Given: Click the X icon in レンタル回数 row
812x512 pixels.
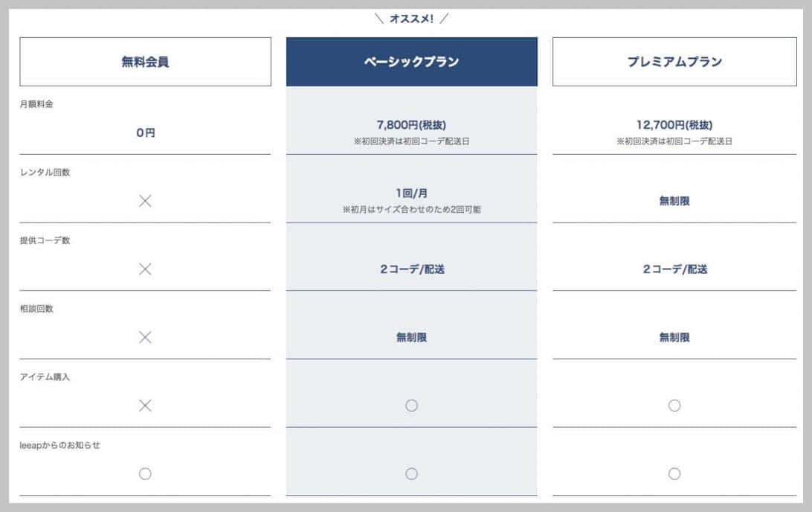Looking at the screenshot, I should click(x=145, y=201).
